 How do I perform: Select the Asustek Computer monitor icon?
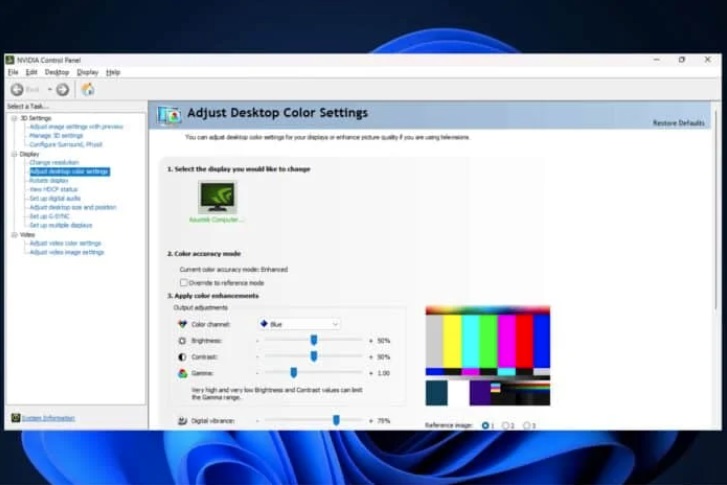tap(217, 197)
